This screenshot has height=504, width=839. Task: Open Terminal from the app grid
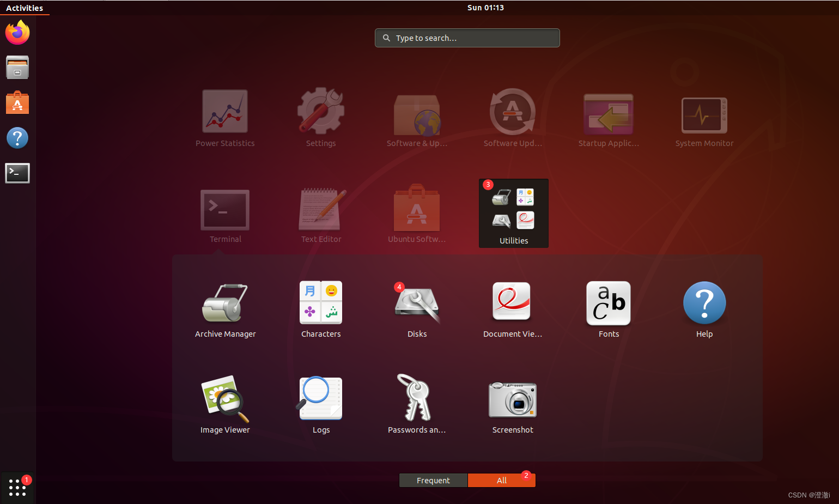[x=225, y=215]
